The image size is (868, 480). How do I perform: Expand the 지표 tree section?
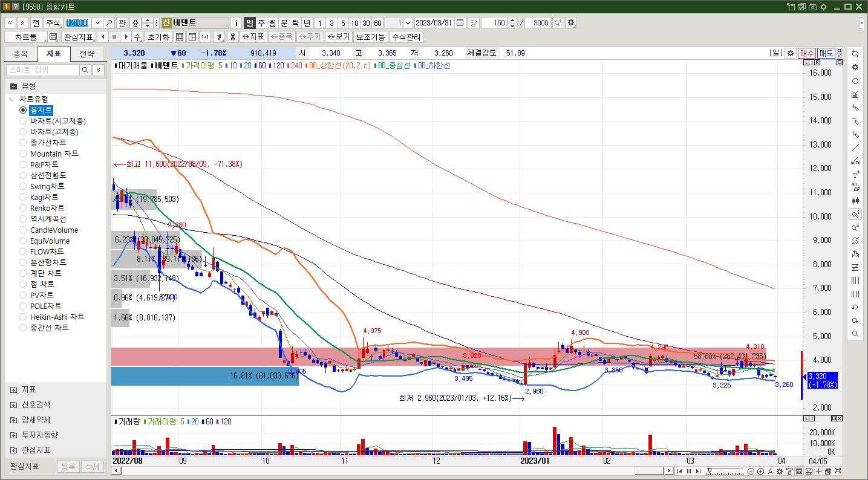[13, 390]
